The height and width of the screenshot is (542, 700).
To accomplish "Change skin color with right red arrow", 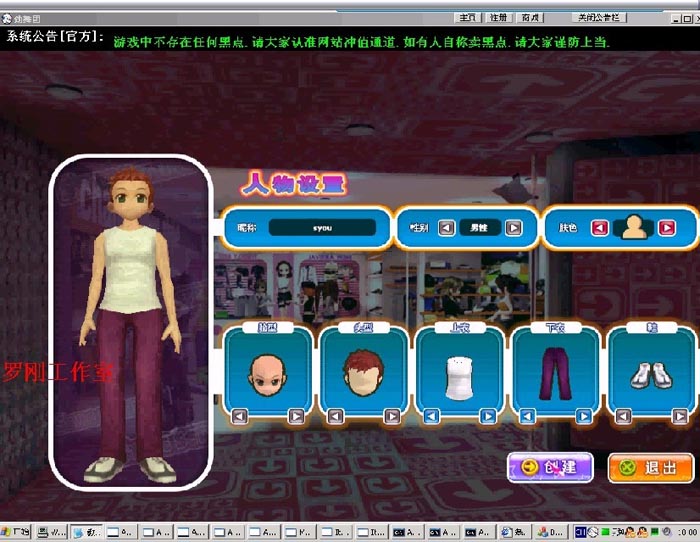I will pos(666,228).
